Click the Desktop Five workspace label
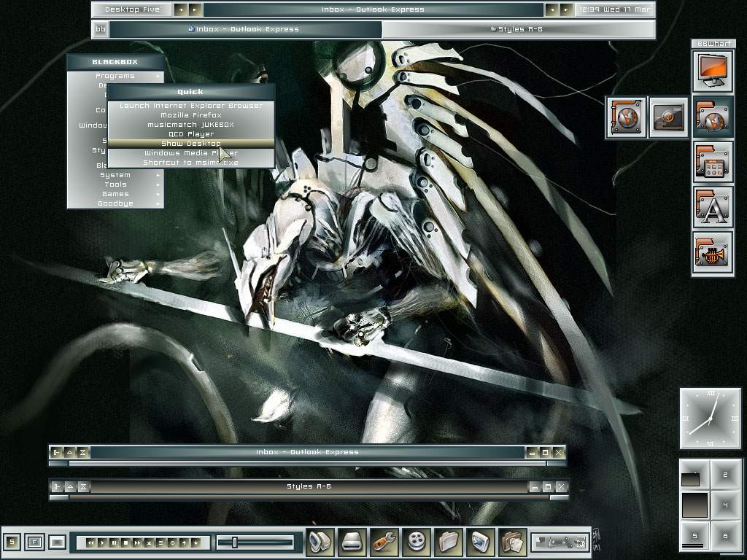747x560 pixels. pyautogui.click(x=133, y=9)
